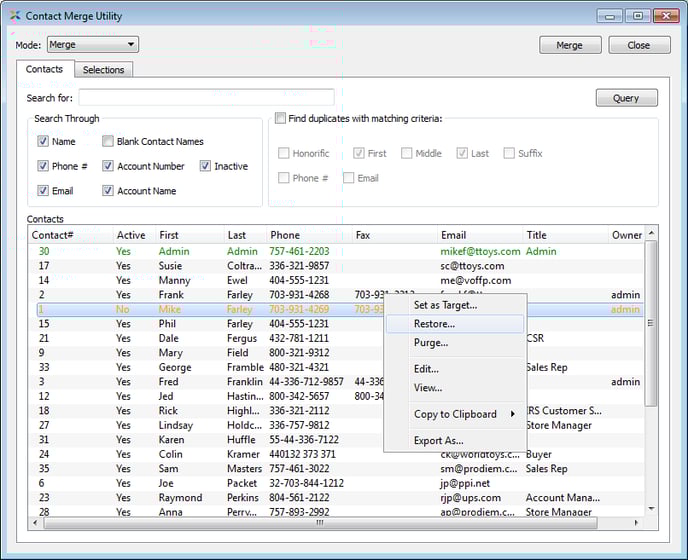Select Export As... from context menu
688x560 pixels.
click(x=438, y=440)
